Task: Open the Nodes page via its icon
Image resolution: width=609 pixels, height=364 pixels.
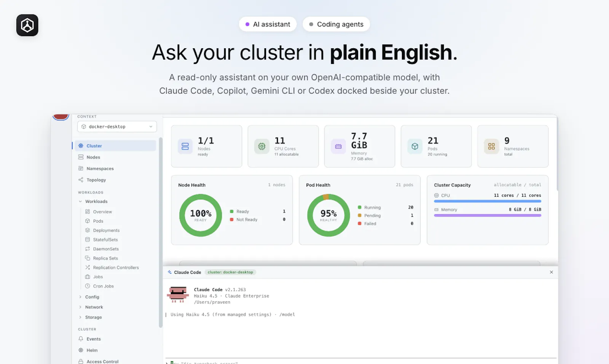Action: click(x=81, y=157)
